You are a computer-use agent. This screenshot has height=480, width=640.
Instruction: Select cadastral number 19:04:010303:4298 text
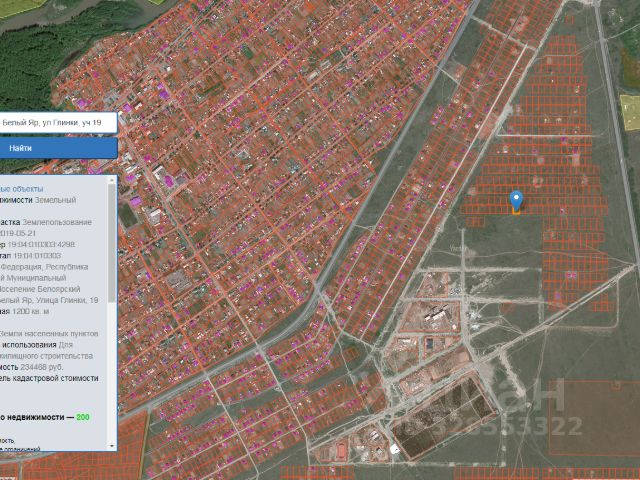[41, 244]
